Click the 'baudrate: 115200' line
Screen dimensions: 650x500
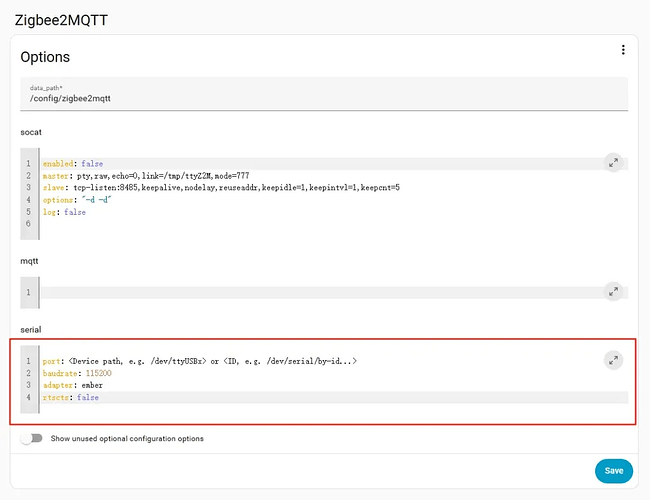[77, 373]
